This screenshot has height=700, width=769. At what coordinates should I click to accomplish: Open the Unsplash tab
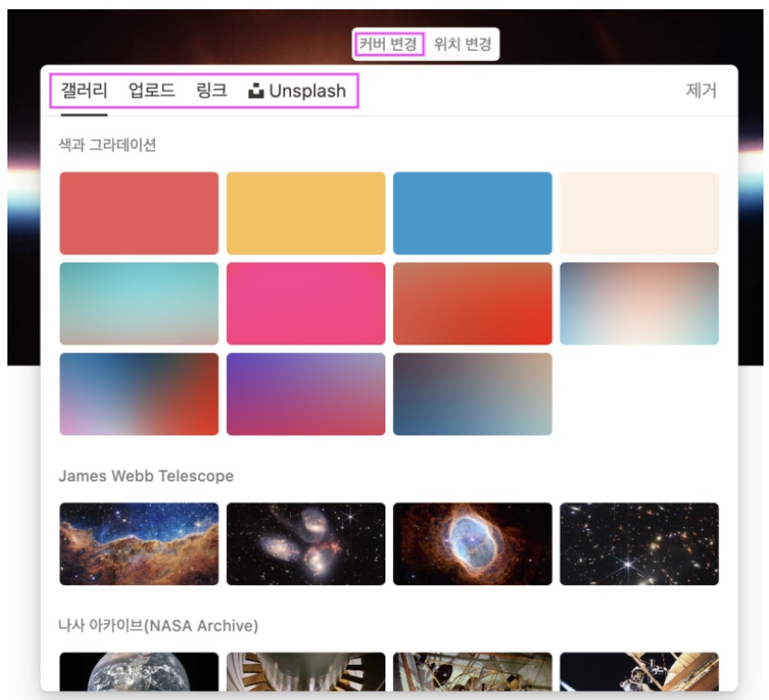coord(297,91)
